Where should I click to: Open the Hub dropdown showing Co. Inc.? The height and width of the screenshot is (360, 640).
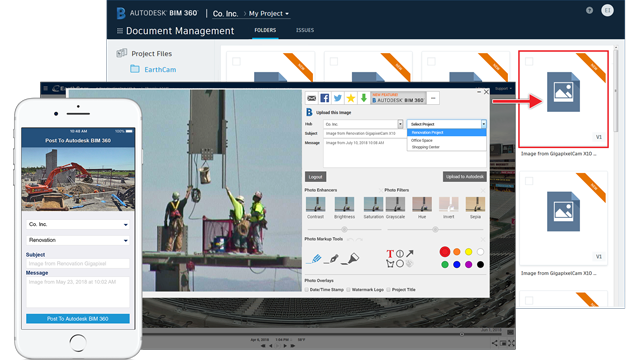[363, 124]
